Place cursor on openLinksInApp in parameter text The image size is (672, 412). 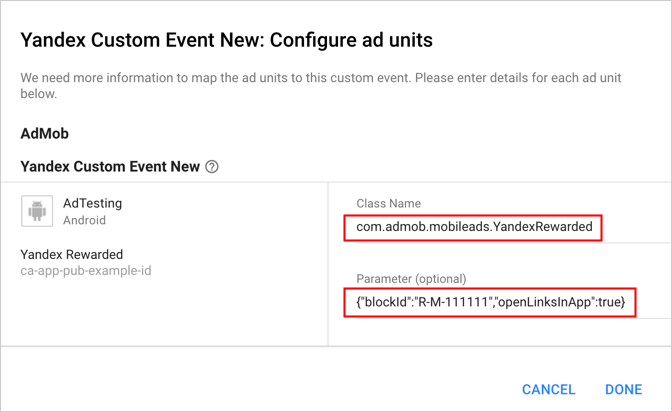pyautogui.click(x=540, y=303)
